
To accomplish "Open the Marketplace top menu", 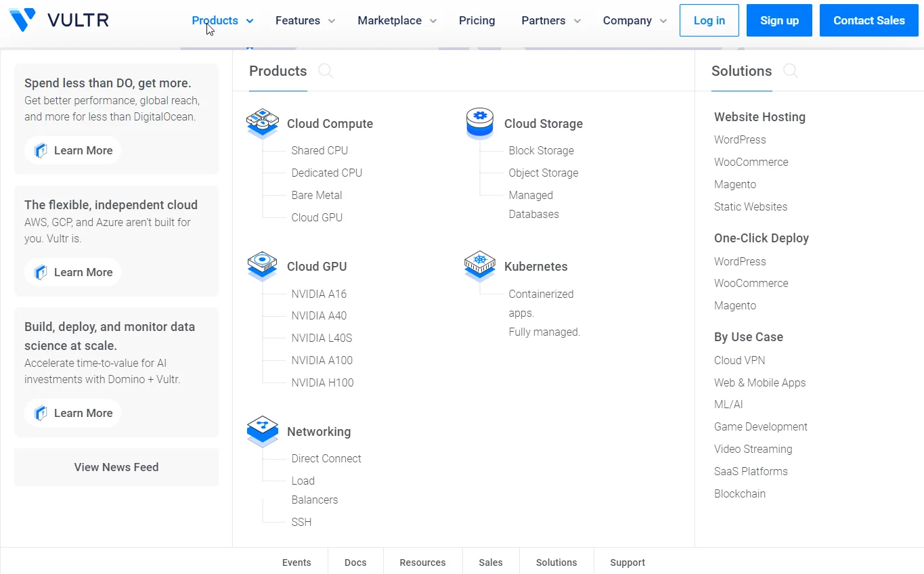I will pyautogui.click(x=389, y=20).
